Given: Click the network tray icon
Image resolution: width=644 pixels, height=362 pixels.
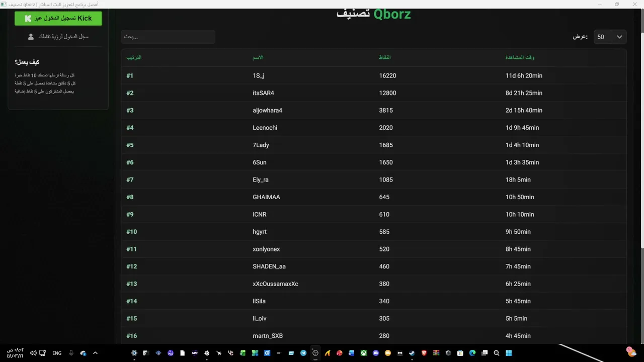Looking at the screenshot, I should 42,353.
